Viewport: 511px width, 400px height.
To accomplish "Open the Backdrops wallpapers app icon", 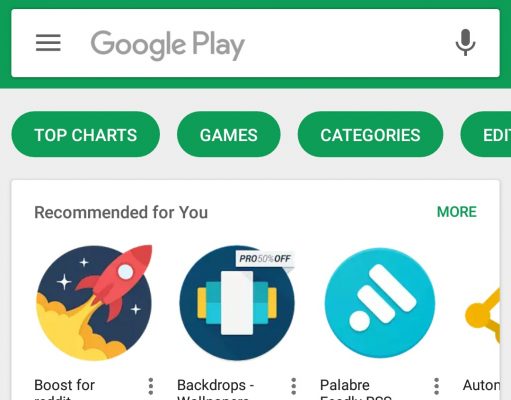I will (237, 303).
